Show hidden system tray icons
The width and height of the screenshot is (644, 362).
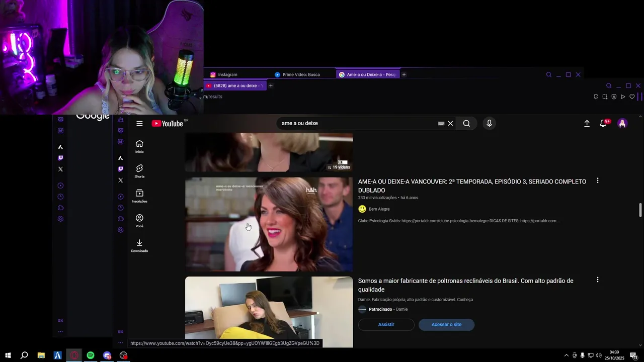tap(566, 355)
